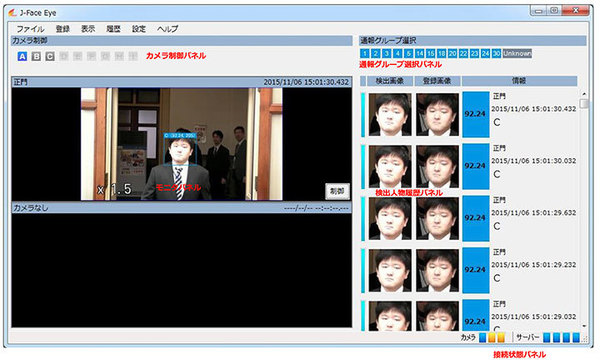Click the 制御 button on the monitor
This screenshot has height=364, width=600.
click(337, 191)
